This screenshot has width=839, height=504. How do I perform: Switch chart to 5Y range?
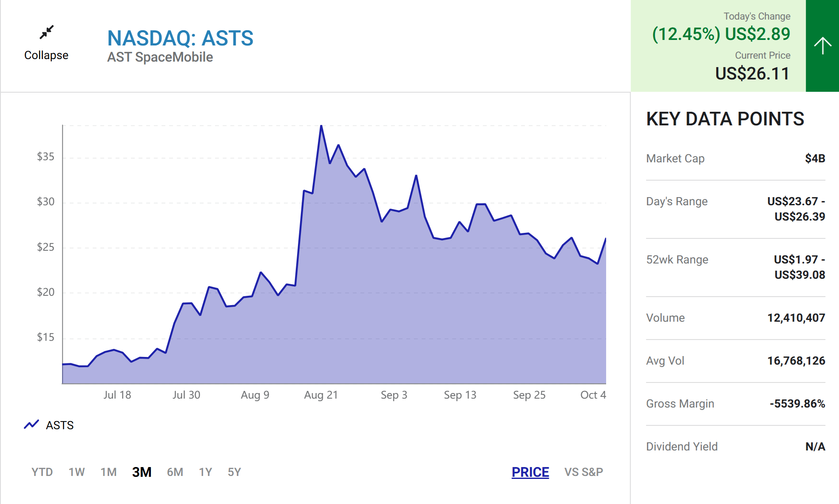[234, 472]
